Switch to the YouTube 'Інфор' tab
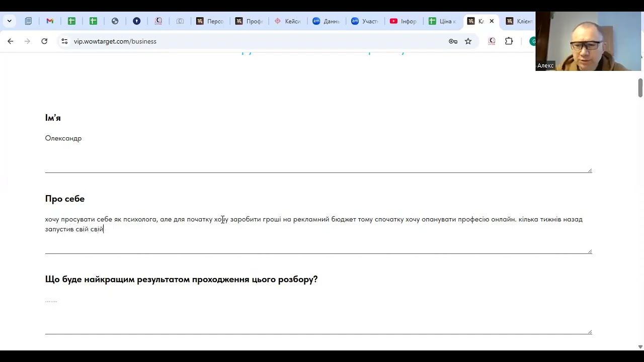Viewport: 644px width, 362px height. (x=404, y=21)
